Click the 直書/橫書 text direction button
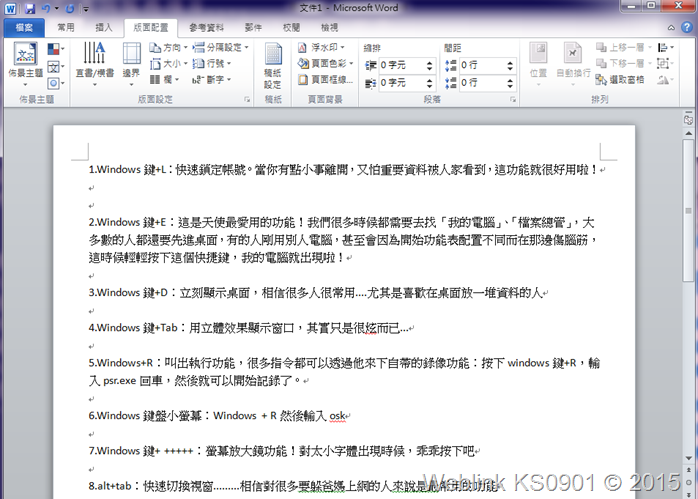Viewport: 698px width, 499px height. [95, 65]
